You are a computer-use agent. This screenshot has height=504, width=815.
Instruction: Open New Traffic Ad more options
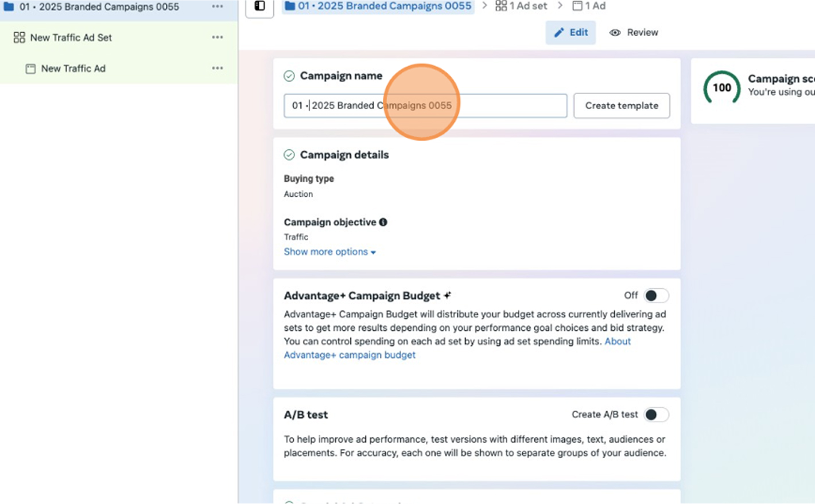point(218,68)
